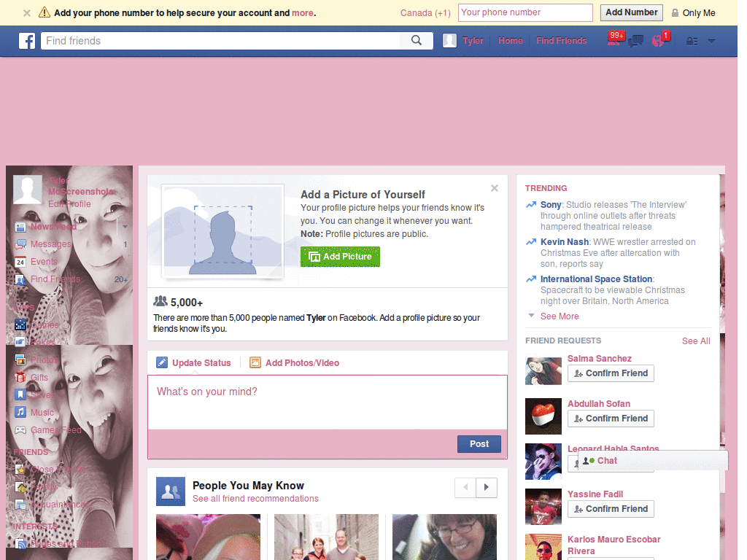This screenshot has width=747, height=560.
Task: Click the Saved bookmark icon
Action: click(20, 394)
